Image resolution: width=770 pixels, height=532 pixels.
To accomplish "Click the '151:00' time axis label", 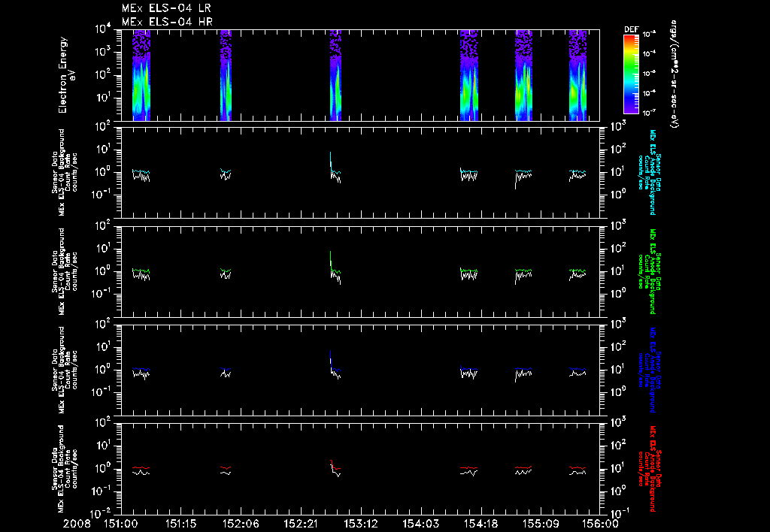I will (x=121, y=524).
